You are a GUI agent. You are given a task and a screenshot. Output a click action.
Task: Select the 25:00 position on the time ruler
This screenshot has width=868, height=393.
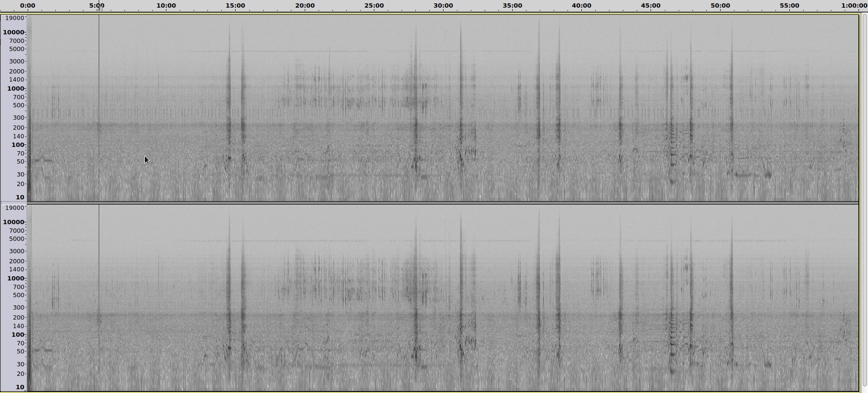374,6
